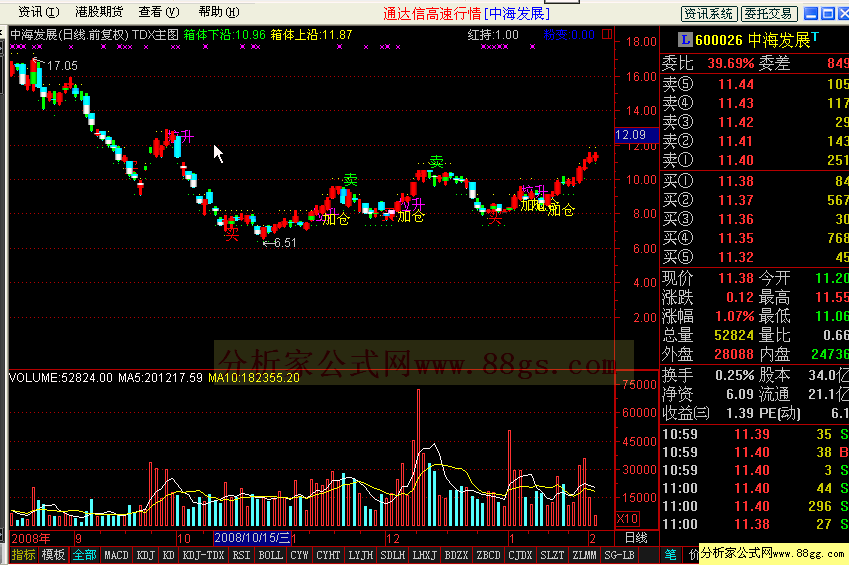This screenshot has height=565, width=849.
Task: Click the 12.09 price tag on axis
Action: click(636, 134)
